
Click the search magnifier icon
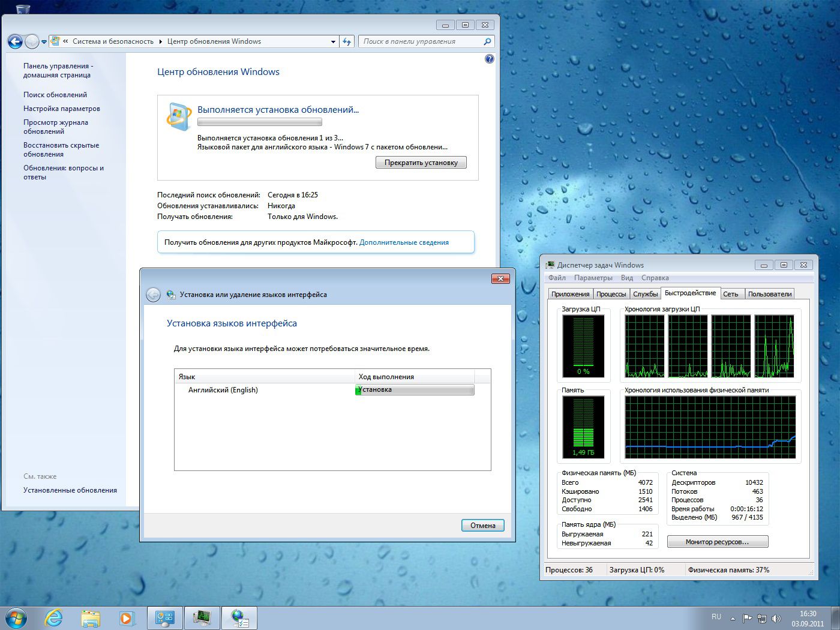[487, 41]
